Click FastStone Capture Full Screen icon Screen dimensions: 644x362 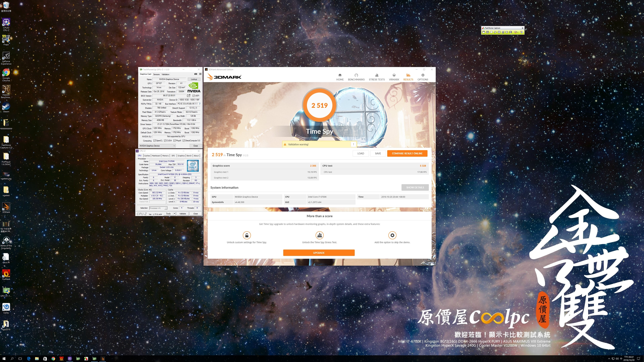pos(499,32)
